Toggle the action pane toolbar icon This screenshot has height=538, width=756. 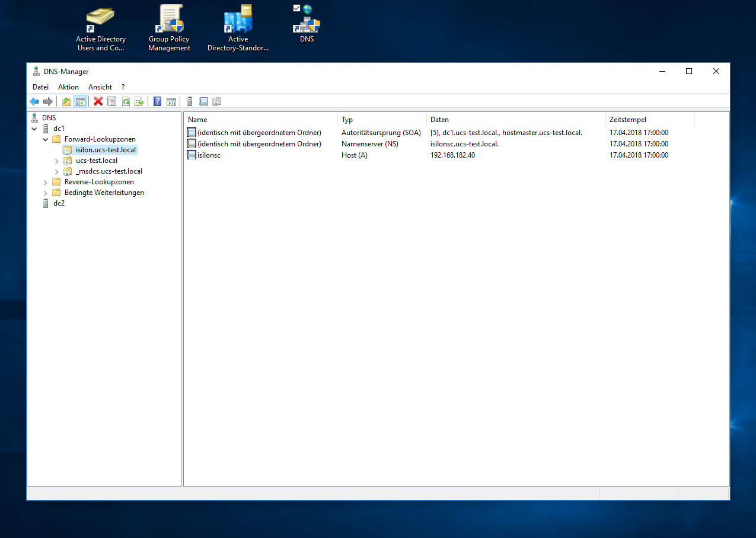point(171,102)
